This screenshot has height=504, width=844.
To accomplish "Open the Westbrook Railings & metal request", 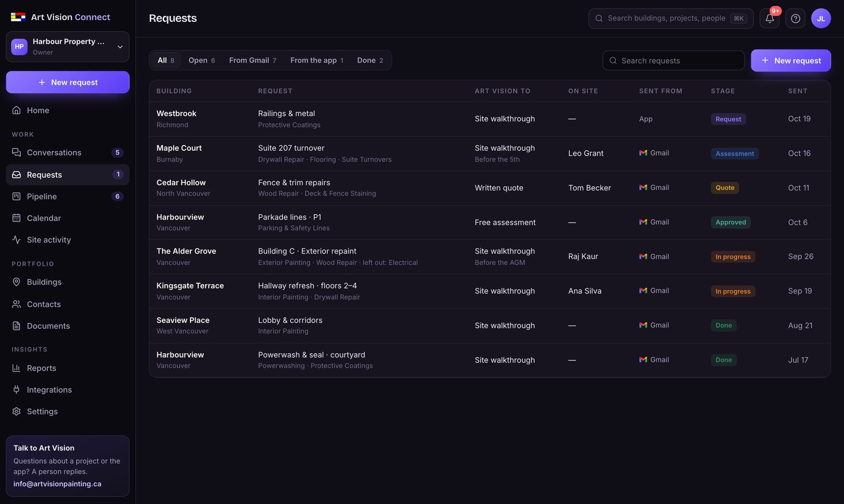I will pyautogui.click(x=490, y=119).
